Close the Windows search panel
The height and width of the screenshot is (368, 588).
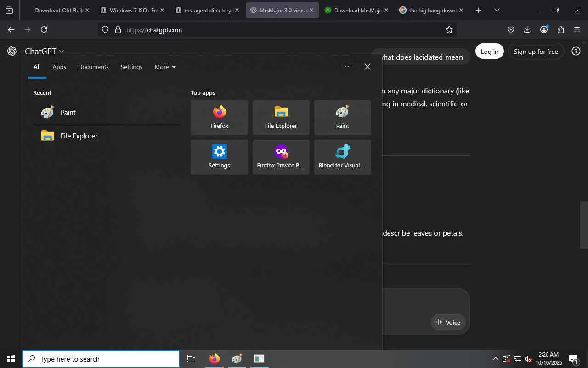coord(367,67)
